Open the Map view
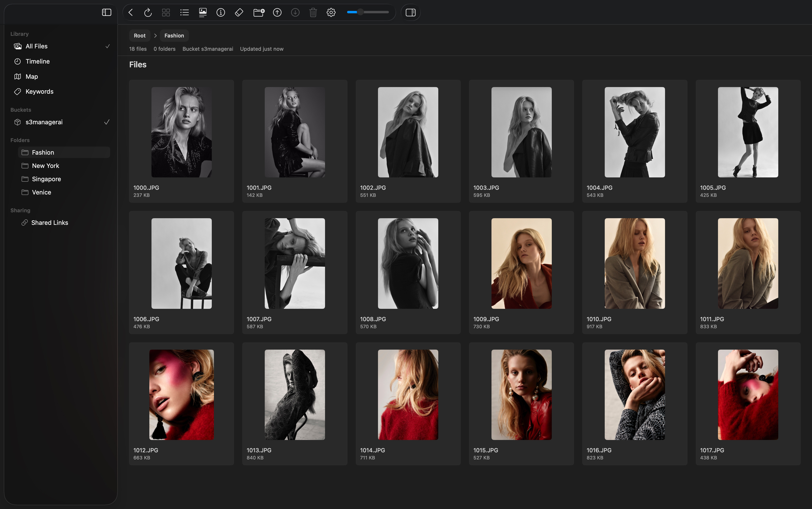The height and width of the screenshot is (509, 812). [32, 76]
